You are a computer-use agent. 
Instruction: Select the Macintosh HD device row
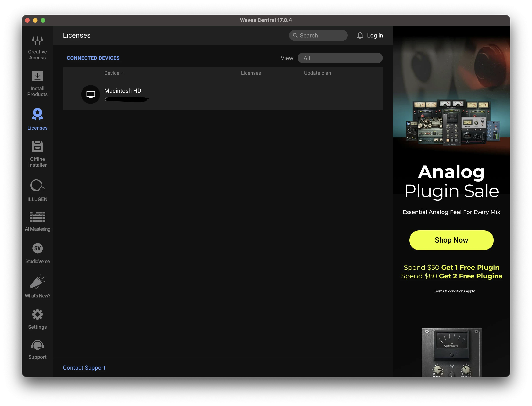point(223,94)
